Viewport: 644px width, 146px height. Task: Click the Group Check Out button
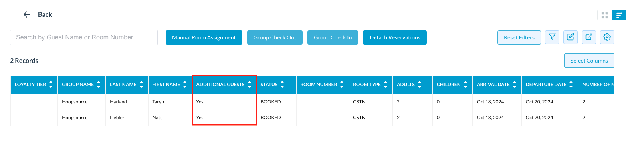coord(275,37)
